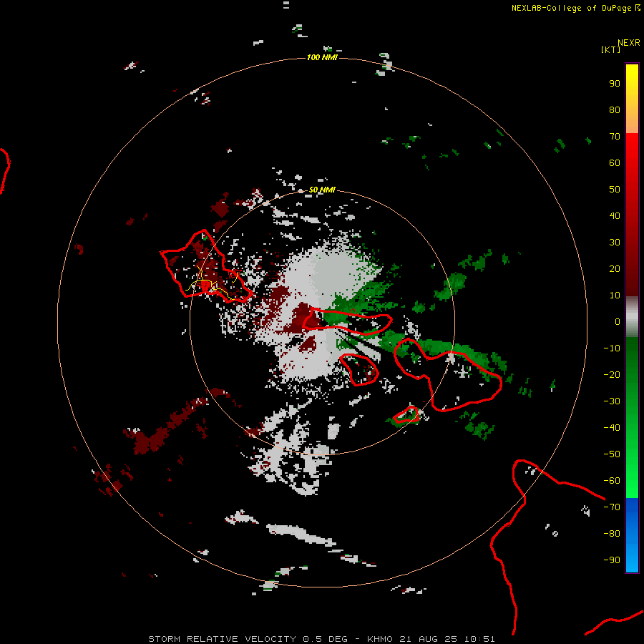Click the "30" scale value
The height and width of the screenshot is (644, 644).
(x=615, y=243)
